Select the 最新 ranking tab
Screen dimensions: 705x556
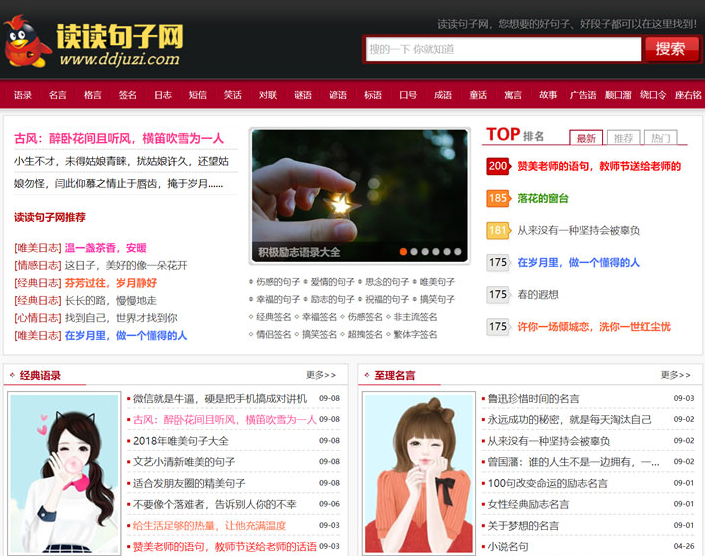point(586,138)
